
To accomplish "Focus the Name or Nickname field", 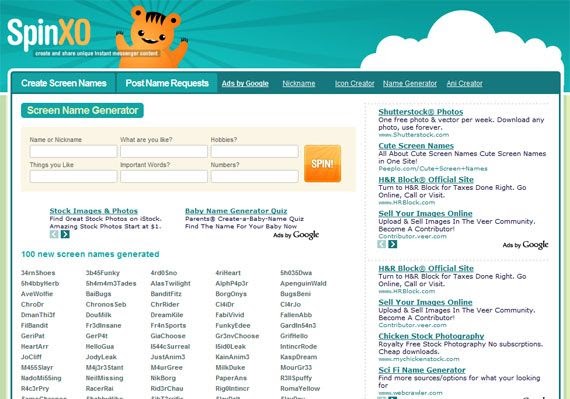I will (73, 151).
